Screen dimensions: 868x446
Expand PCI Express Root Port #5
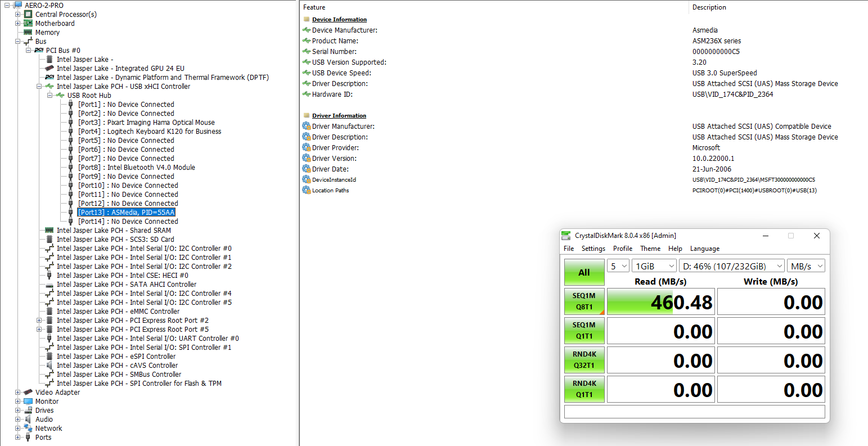(39, 329)
